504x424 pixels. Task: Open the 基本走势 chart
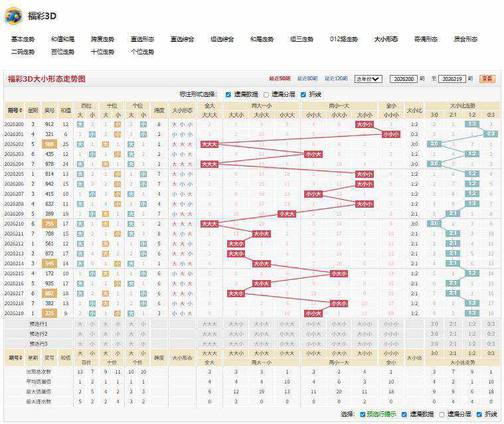pyautogui.click(x=23, y=39)
